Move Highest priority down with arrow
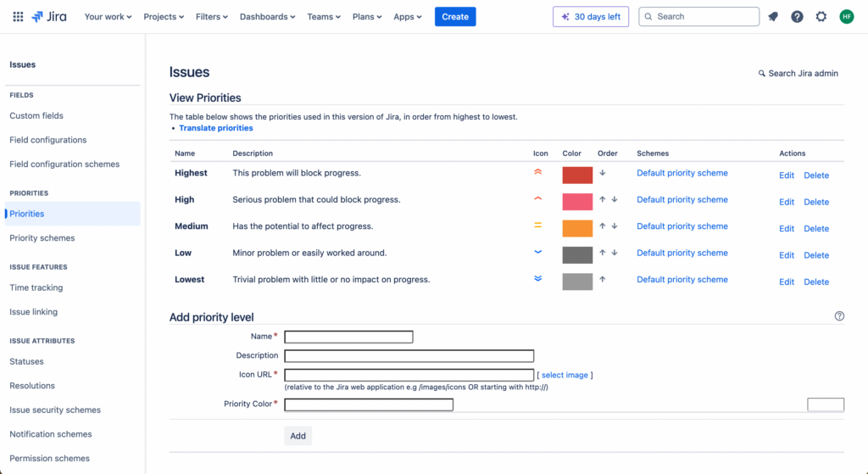The image size is (868, 474). click(x=603, y=173)
